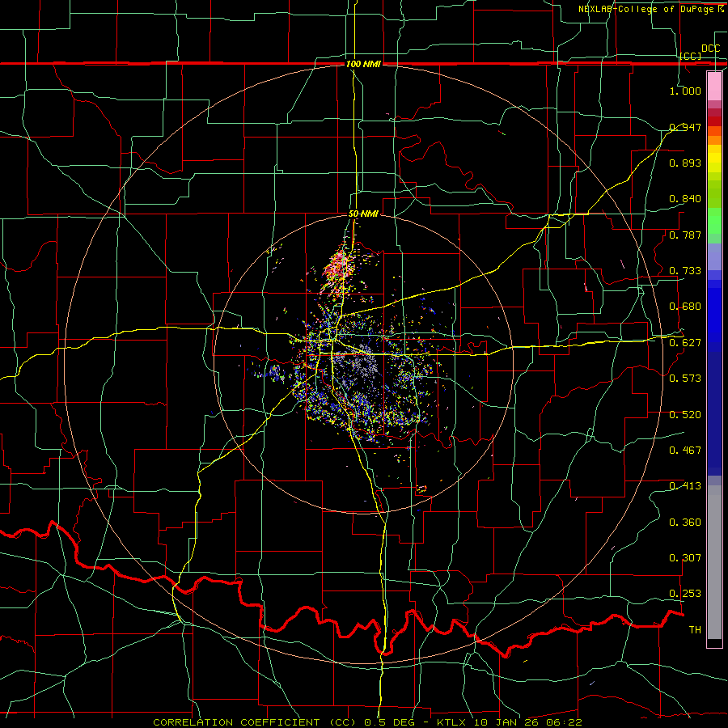Image resolution: width=728 pixels, height=728 pixels.
Task: Click the 0.413 scale value
Action: point(685,486)
